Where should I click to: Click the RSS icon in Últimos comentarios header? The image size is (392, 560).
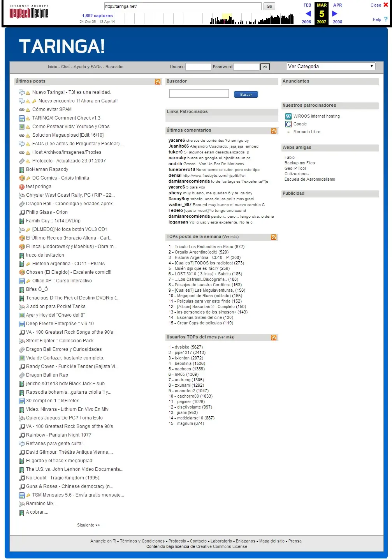(x=274, y=131)
